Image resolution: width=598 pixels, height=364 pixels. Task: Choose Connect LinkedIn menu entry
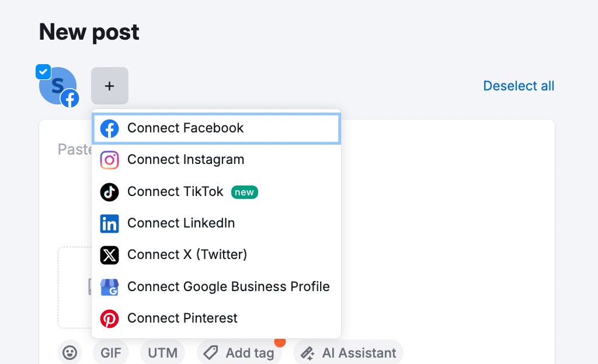[x=216, y=223]
